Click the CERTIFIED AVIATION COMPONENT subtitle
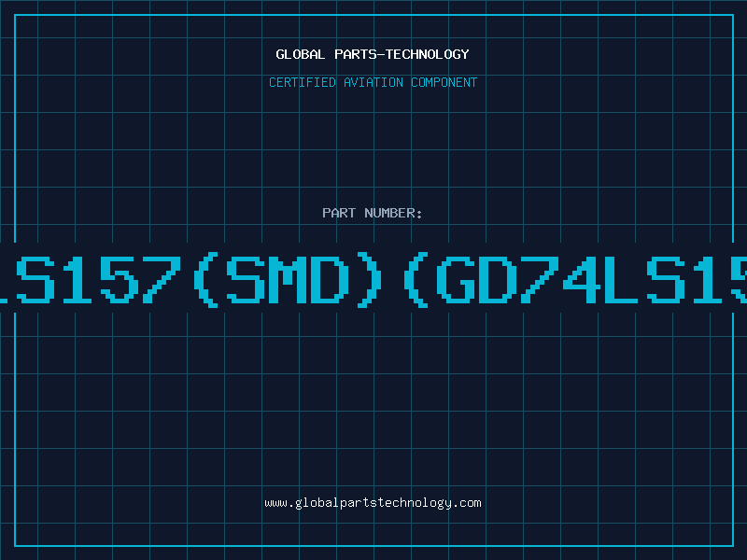The height and width of the screenshot is (560, 747). tap(373, 82)
